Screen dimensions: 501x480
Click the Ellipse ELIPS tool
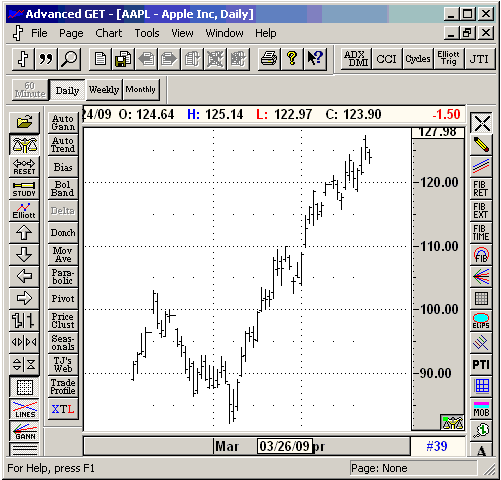481,321
